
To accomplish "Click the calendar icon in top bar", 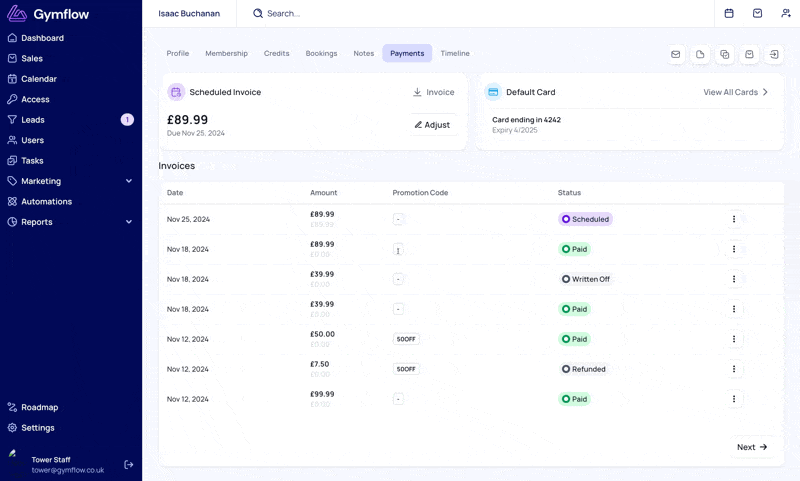I will 729,13.
